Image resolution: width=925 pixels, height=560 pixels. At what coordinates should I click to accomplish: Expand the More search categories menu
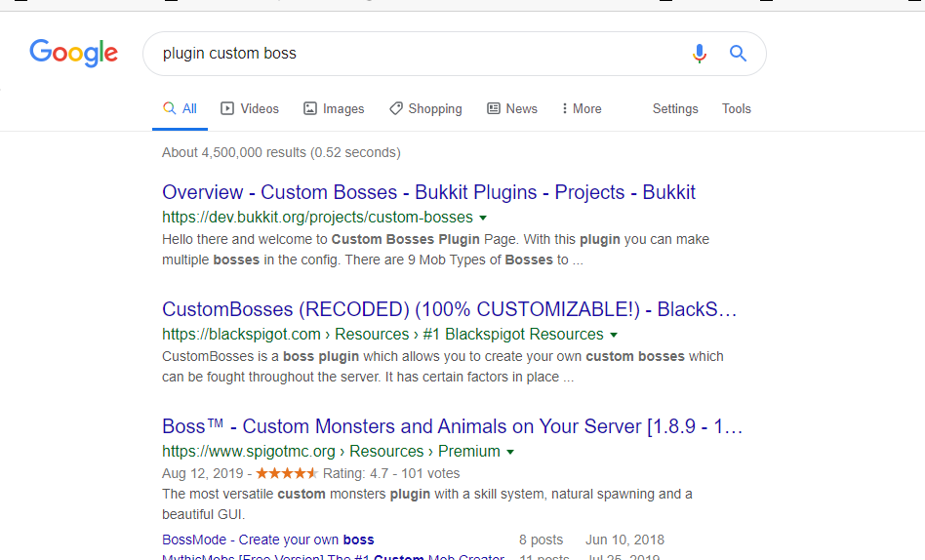(582, 109)
